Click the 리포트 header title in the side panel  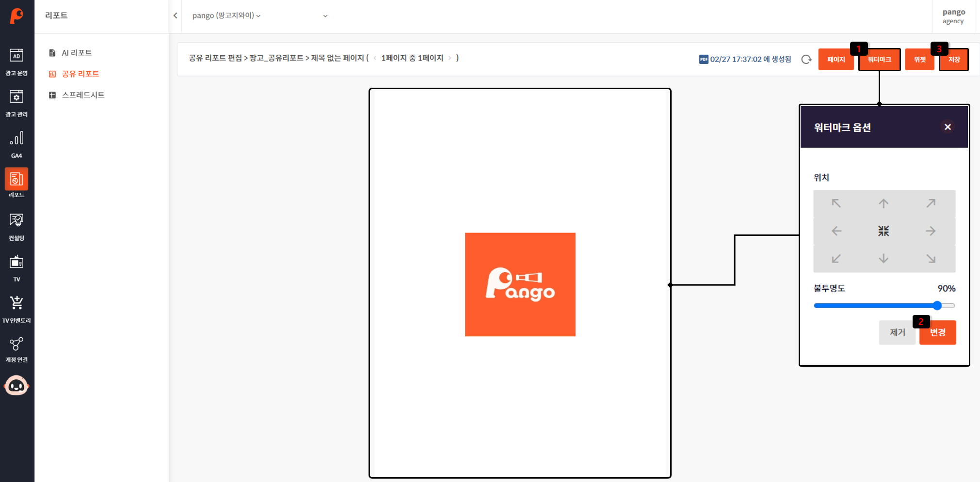[x=56, y=16]
